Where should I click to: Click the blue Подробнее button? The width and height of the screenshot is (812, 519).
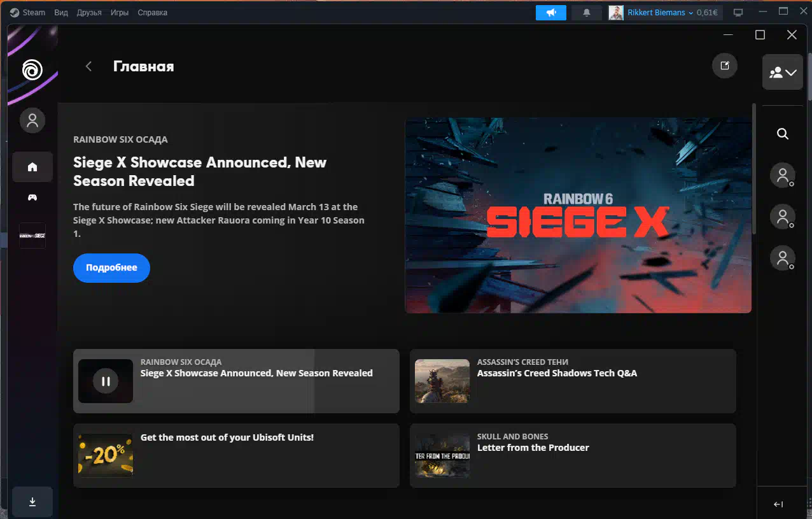[x=111, y=268]
